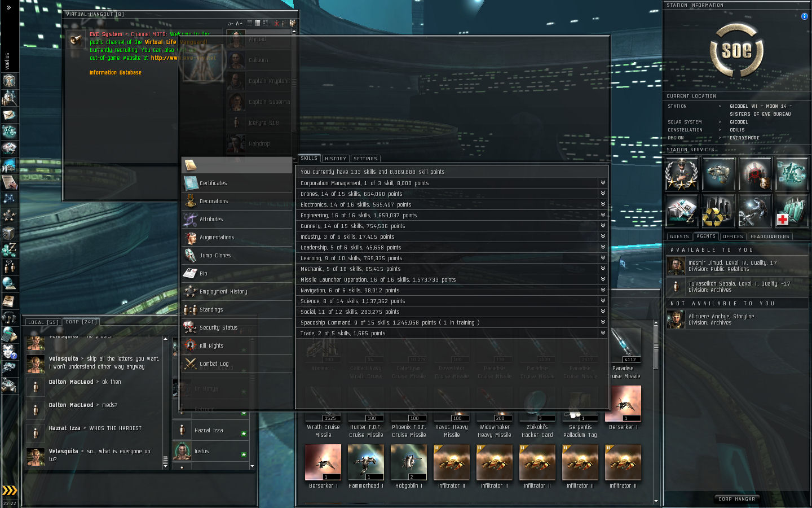Toggle the Virtual-Hangout member list icon

(292, 23)
